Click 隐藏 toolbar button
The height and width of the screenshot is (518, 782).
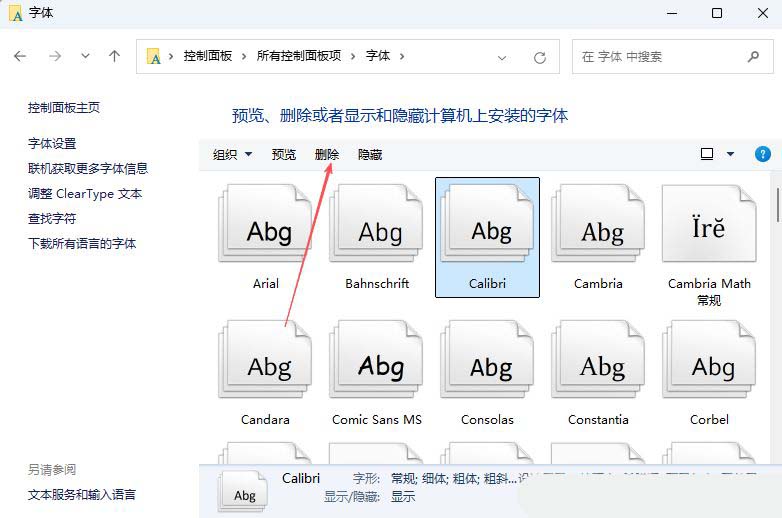370,155
